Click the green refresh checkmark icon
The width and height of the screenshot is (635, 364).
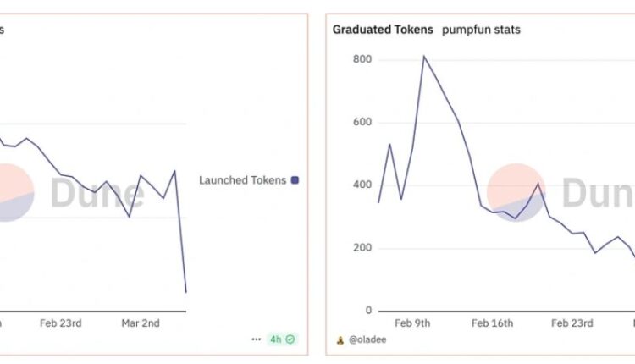tap(290, 339)
